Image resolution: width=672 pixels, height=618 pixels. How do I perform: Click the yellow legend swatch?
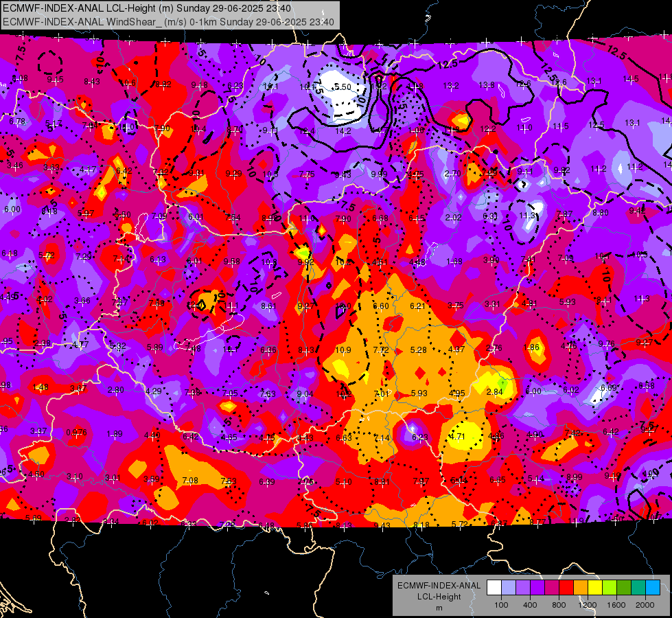click(595, 588)
